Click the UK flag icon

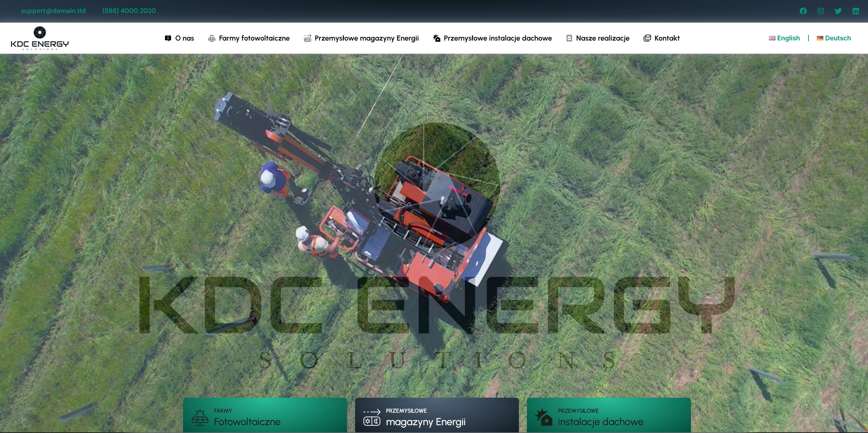tap(772, 38)
